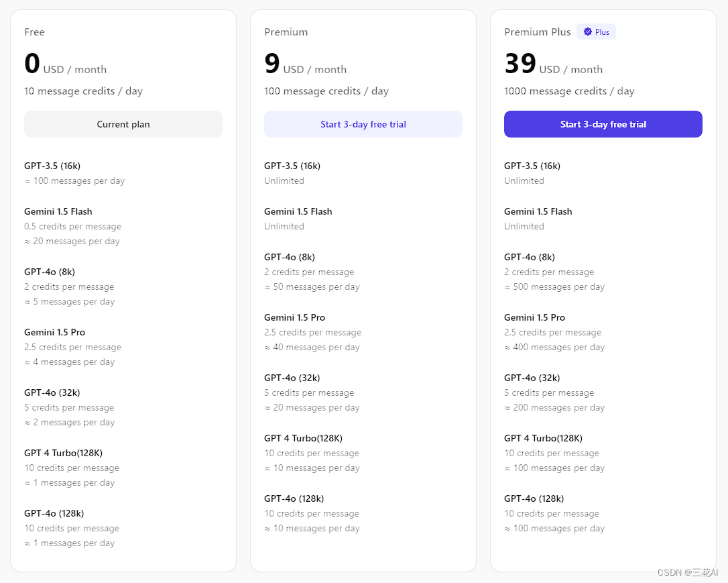The image size is (728, 583).
Task: Click '≈ 100 messages per day' under Free GPT-3.5
Action: [75, 180]
